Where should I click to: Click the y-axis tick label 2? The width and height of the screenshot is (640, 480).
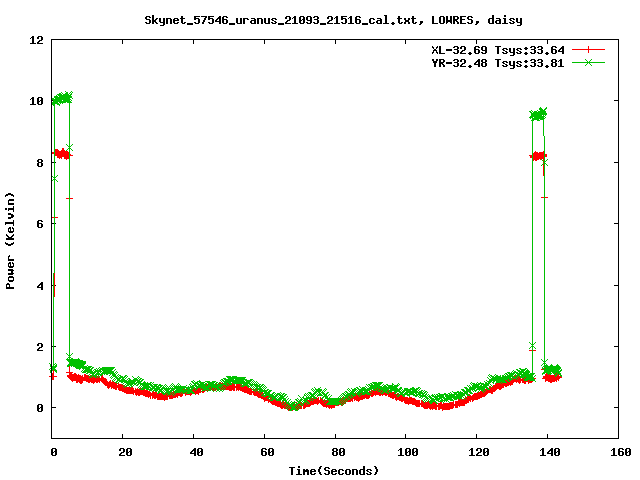(40, 347)
